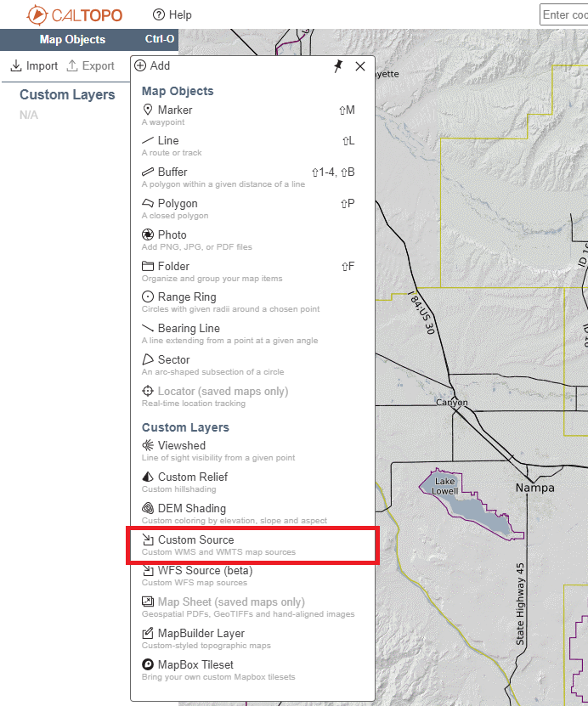The image size is (588, 706).
Task: Click the Range Ring circle icon
Action: [147, 297]
